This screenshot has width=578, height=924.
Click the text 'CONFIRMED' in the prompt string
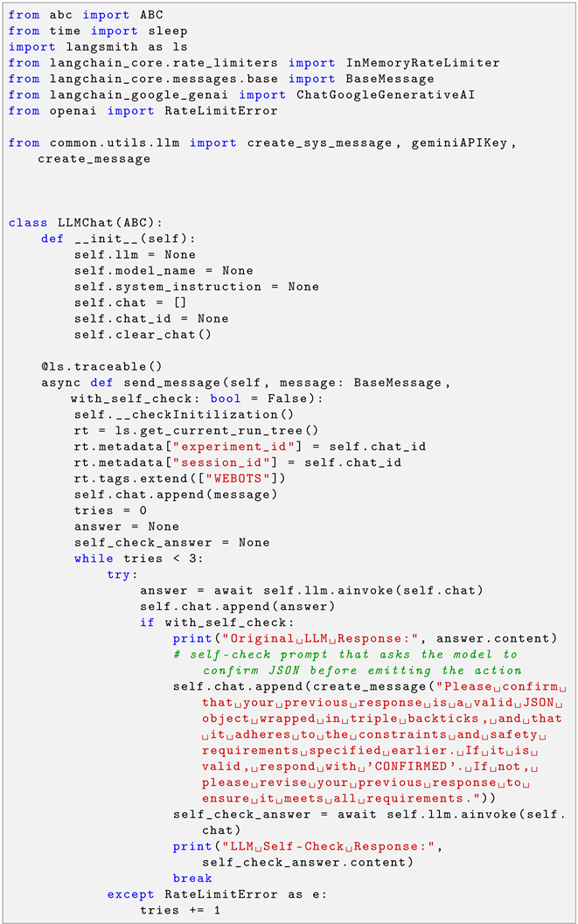[x=411, y=766]
